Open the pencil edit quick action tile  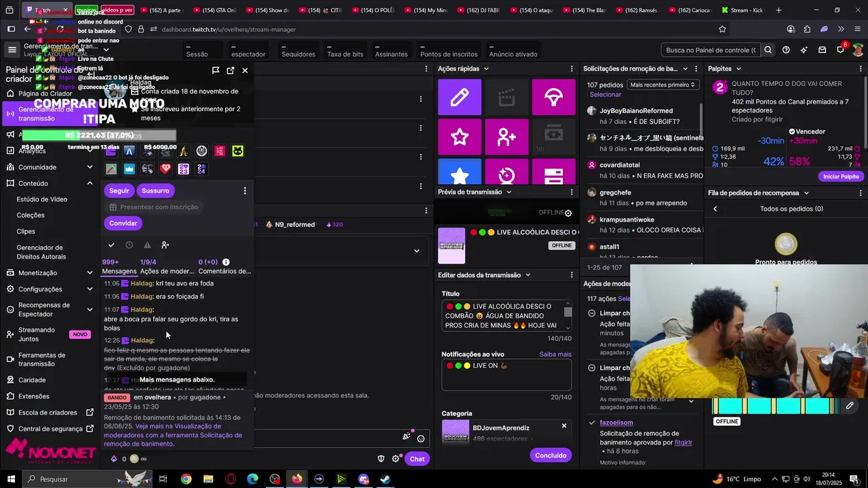click(460, 97)
